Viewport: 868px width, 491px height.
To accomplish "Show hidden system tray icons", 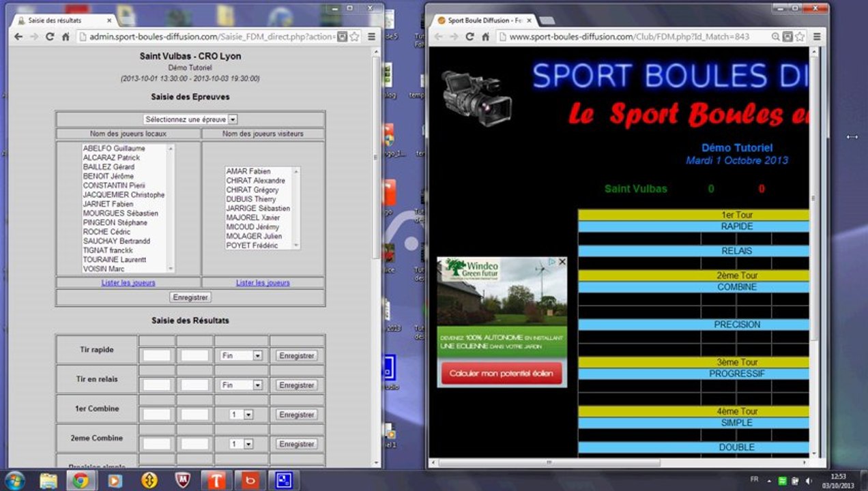I will (x=770, y=480).
